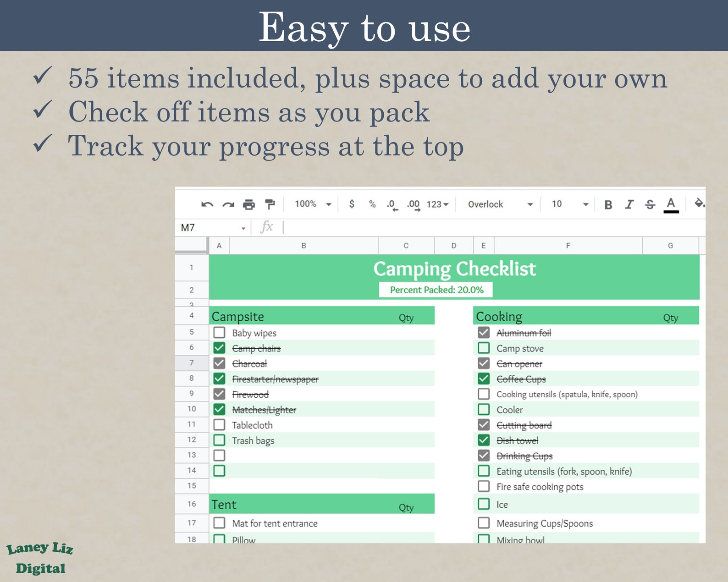
Task: Uncheck the Aluminum foil checkbox
Action: (x=484, y=332)
